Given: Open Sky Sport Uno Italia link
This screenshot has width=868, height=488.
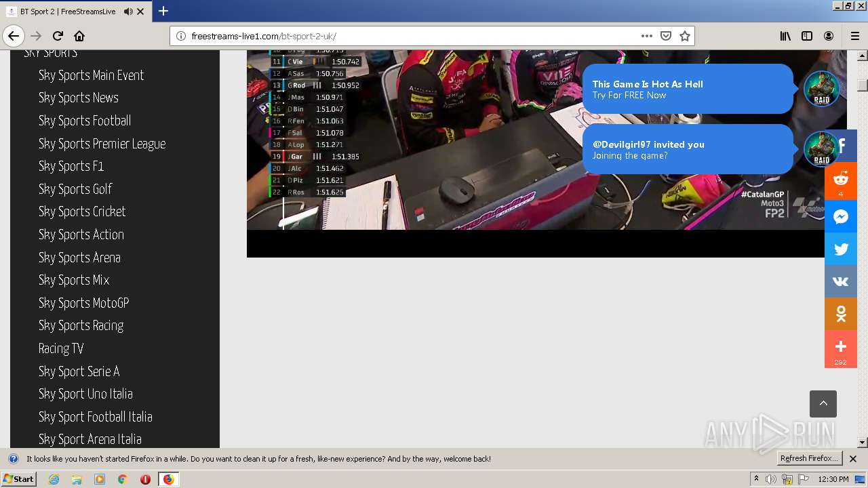Looking at the screenshot, I should [85, 394].
